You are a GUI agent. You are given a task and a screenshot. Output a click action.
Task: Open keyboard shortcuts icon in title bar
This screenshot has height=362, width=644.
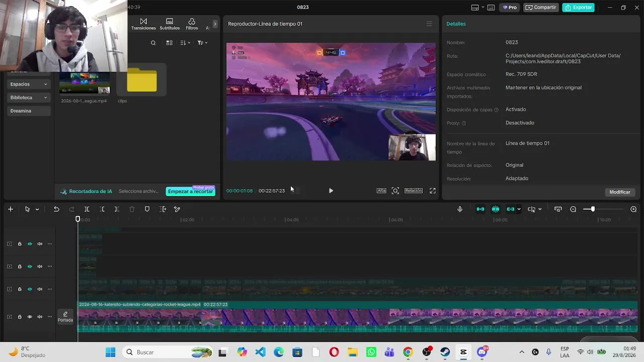click(x=491, y=8)
